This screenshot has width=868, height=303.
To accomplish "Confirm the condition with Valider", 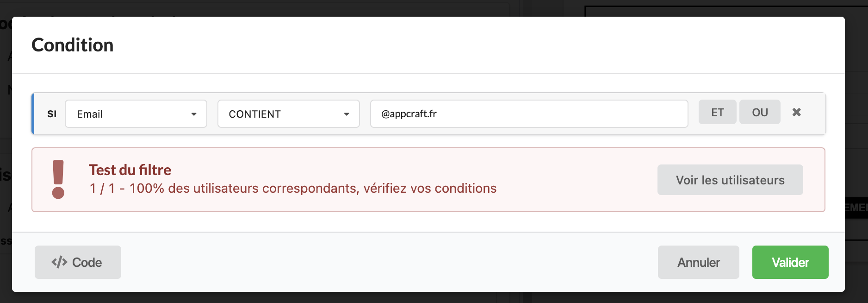I will (790, 262).
